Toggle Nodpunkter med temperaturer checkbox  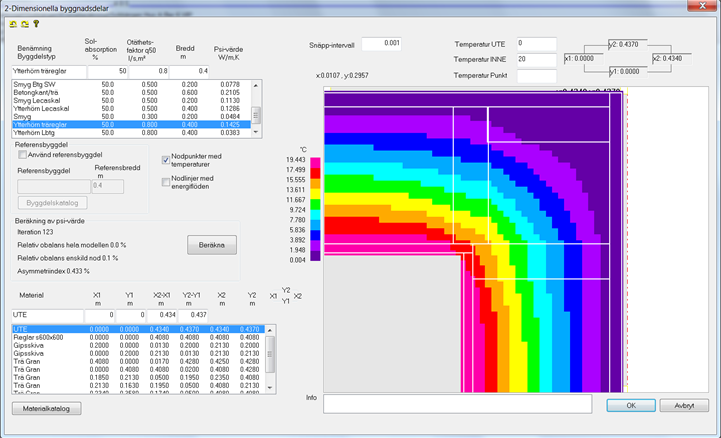(166, 160)
